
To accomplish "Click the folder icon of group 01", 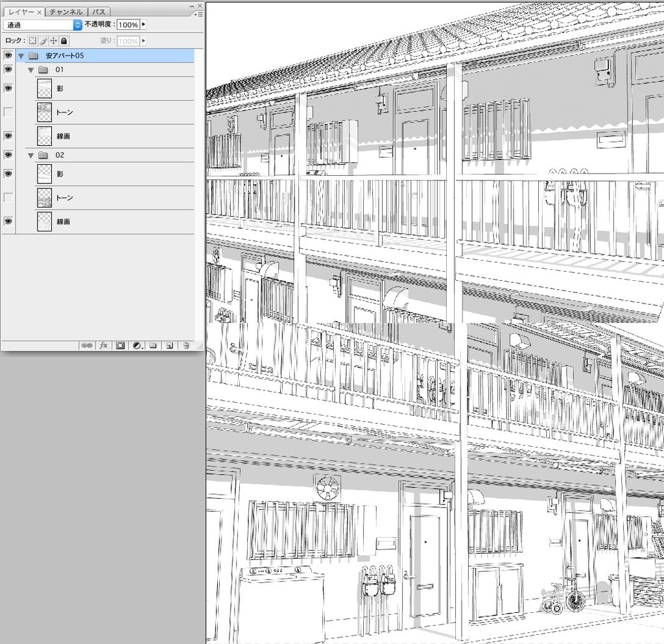I will coord(43,70).
